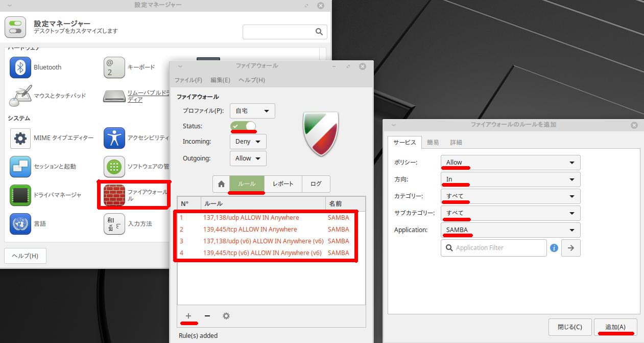Open the Incoming policy dropdown
Viewport: 644px width, 343px height.
point(248,142)
